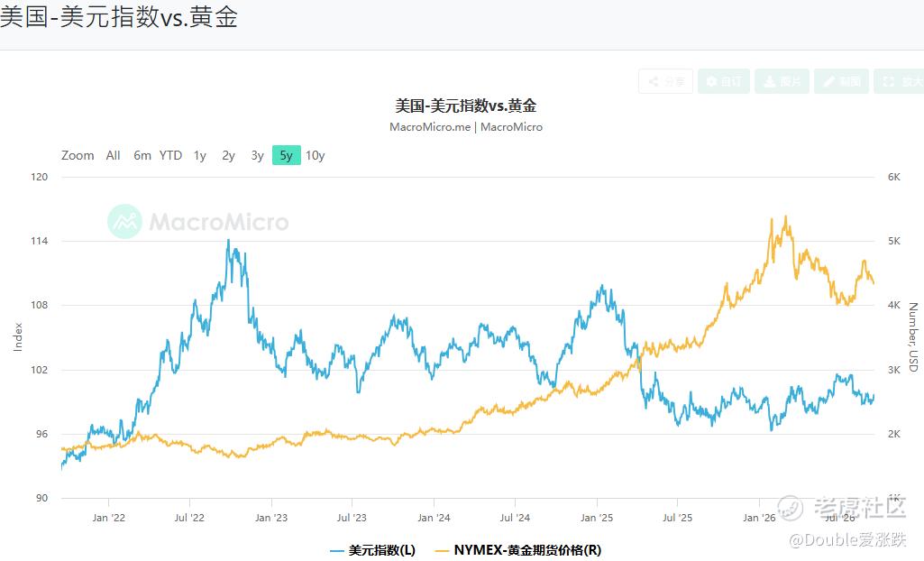Select the 2y zoom range
This screenshot has height=561, width=924.
229,155
